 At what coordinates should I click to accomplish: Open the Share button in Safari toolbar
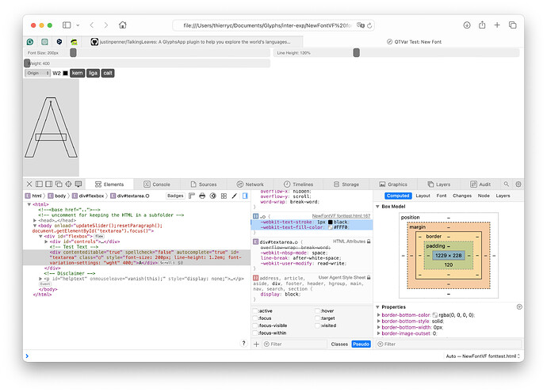(482, 25)
